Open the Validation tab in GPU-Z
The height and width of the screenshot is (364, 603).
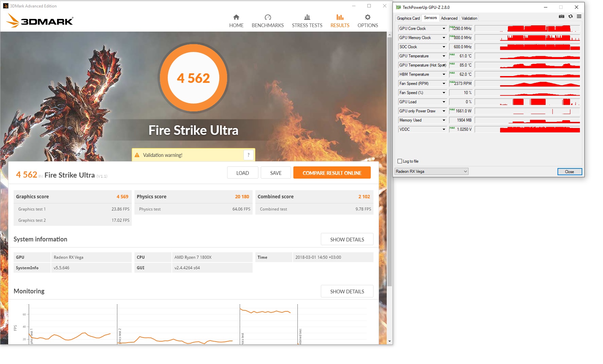pyautogui.click(x=469, y=18)
